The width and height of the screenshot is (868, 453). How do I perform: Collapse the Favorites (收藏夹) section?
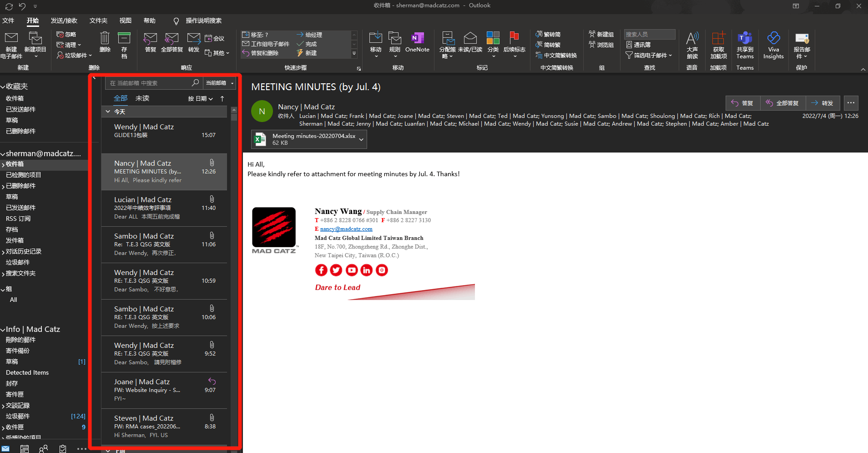tap(3, 87)
